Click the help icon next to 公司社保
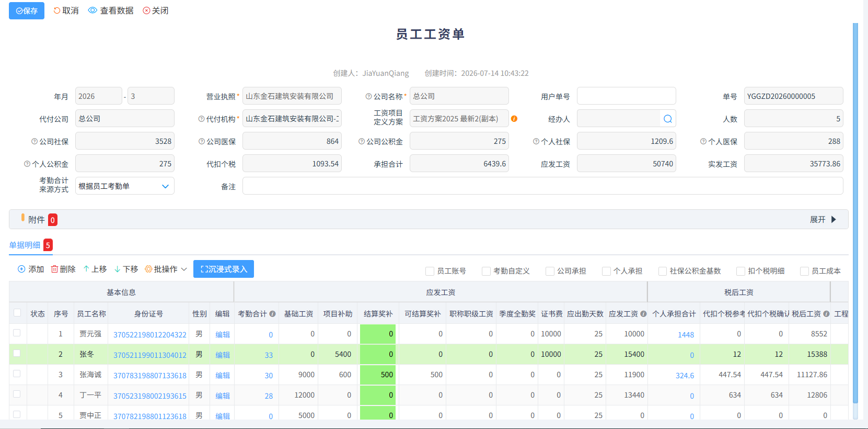Image resolution: width=868 pixels, height=429 pixels. click(x=34, y=141)
